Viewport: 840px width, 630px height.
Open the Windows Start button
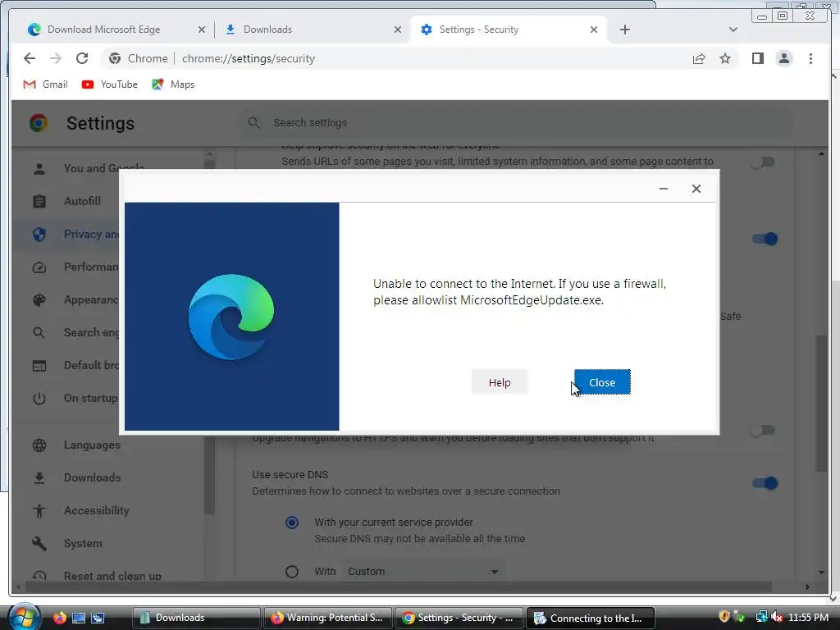pyautogui.click(x=25, y=617)
